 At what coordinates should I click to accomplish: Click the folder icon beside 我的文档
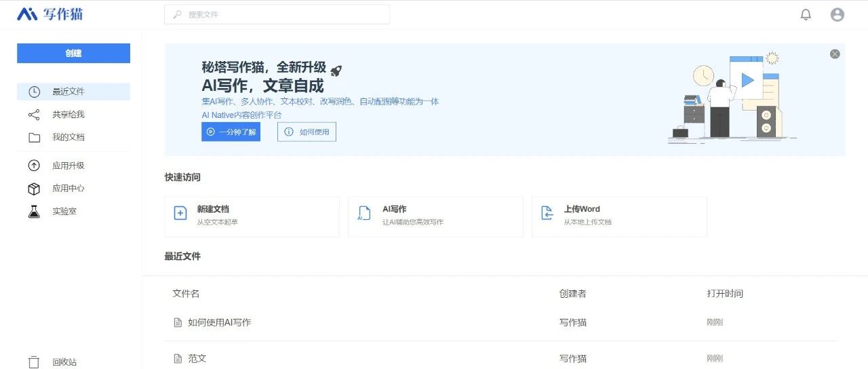[x=34, y=138]
